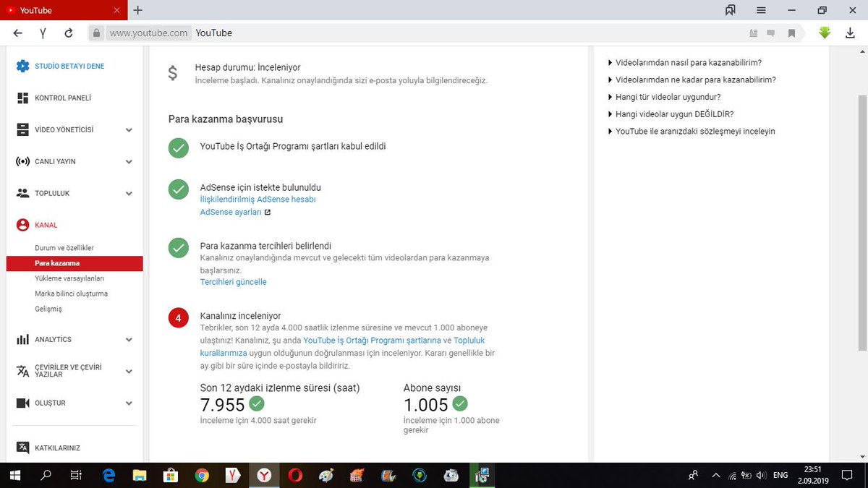Expand the Canlı Yayın section chevron
This screenshot has width=868, height=488.
129,162
